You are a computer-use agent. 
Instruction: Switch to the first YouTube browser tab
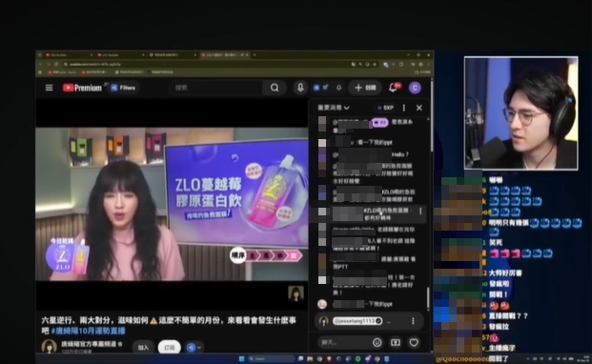click(68, 55)
